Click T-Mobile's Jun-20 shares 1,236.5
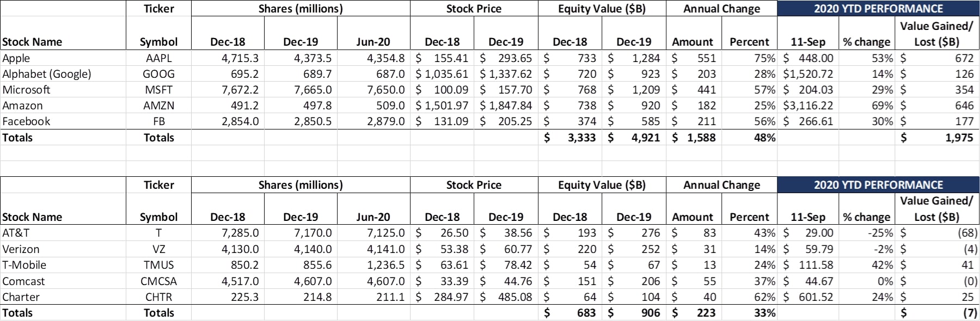Screen dimensions: 980x321 (x=385, y=265)
